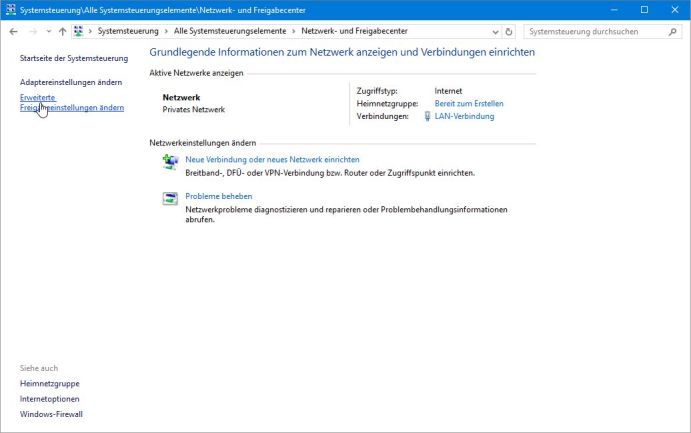Click the LAN connection plug icon

coord(427,116)
